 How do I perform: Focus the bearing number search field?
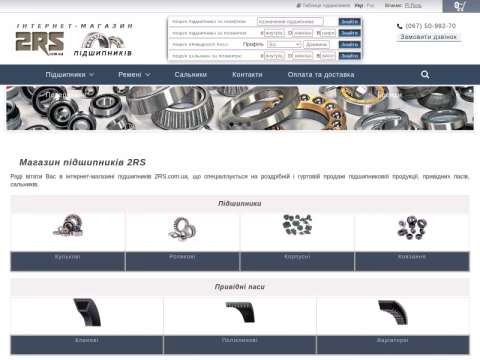pyautogui.click(x=290, y=22)
